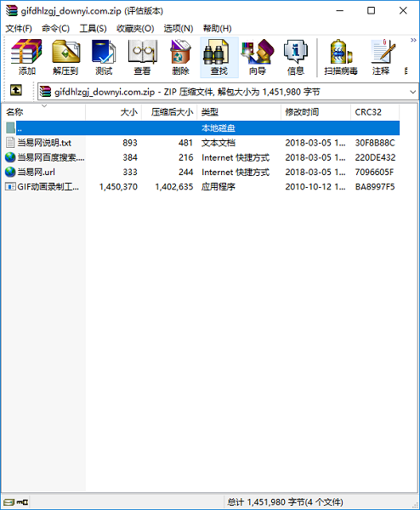The image size is (420, 510).
Task: Launch the Wizard (向导) icon
Action: point(258,58)
